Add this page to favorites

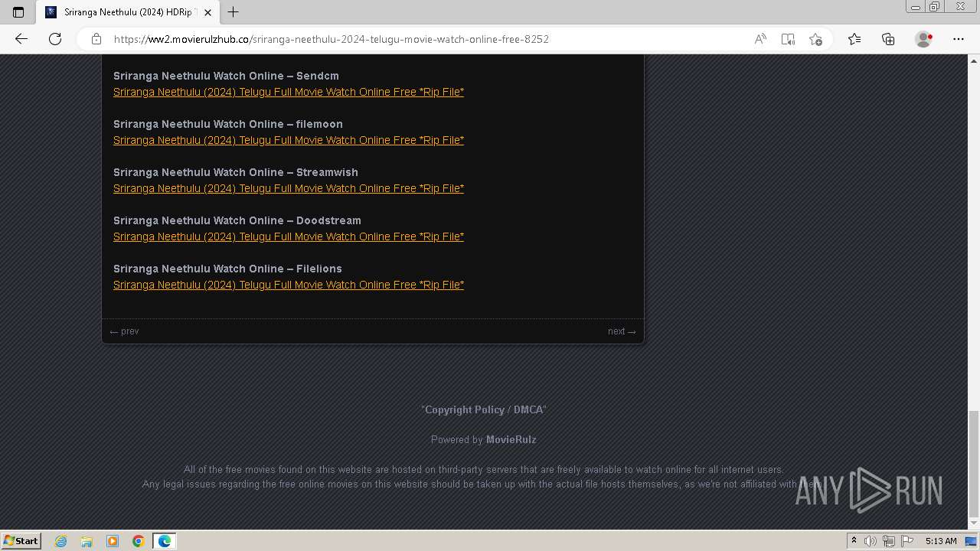[815, 39]
